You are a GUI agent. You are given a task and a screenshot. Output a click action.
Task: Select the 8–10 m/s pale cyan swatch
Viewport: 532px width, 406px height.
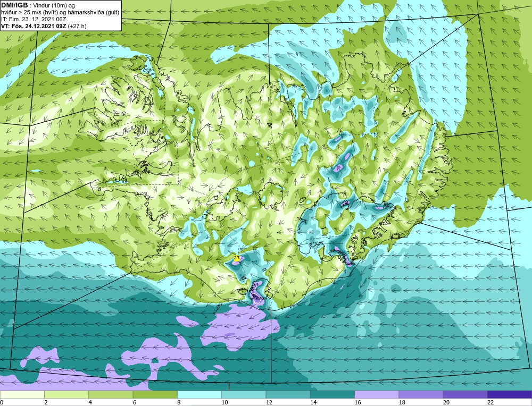click(199, 394)
